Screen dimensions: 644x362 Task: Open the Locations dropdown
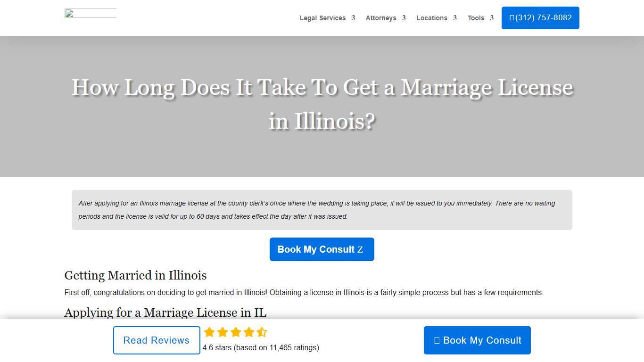(x=455, y=18)
